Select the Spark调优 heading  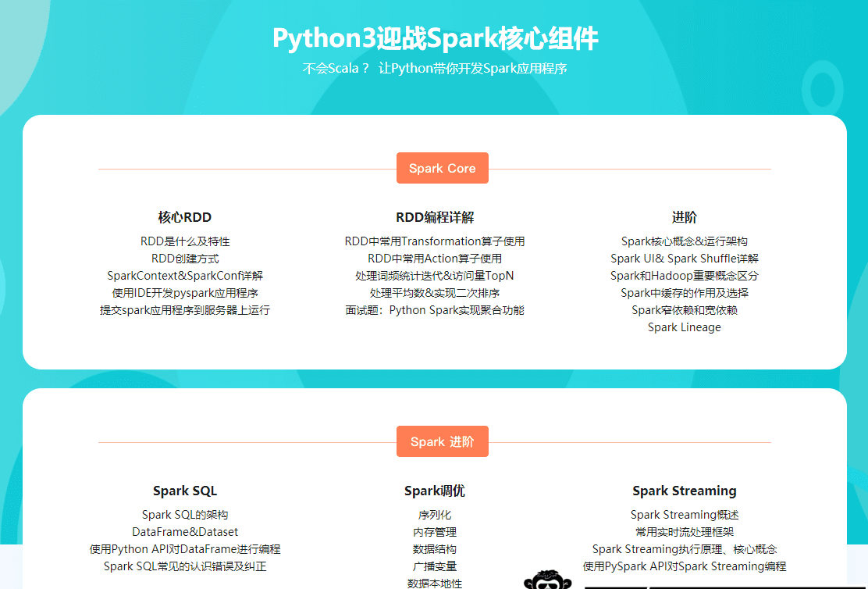(x=434, y=491)
